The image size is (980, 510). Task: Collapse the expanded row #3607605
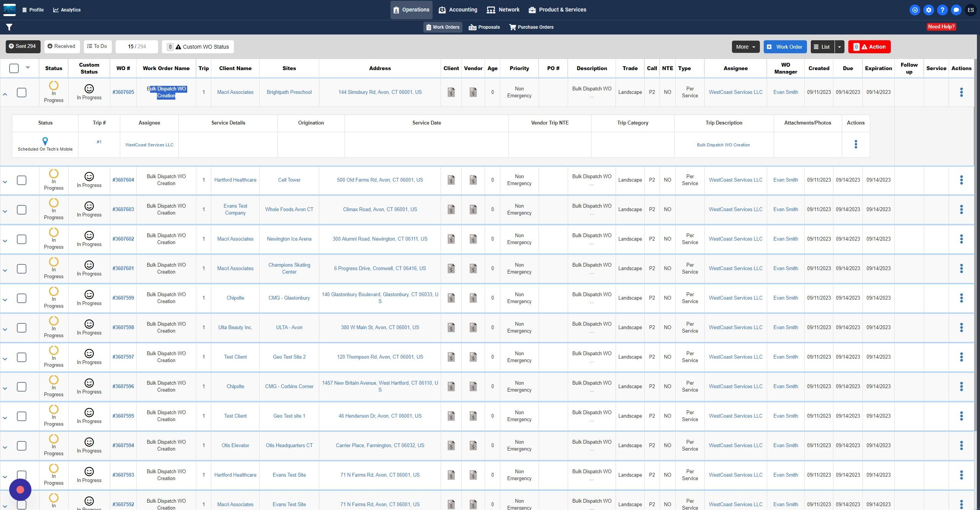5,94
